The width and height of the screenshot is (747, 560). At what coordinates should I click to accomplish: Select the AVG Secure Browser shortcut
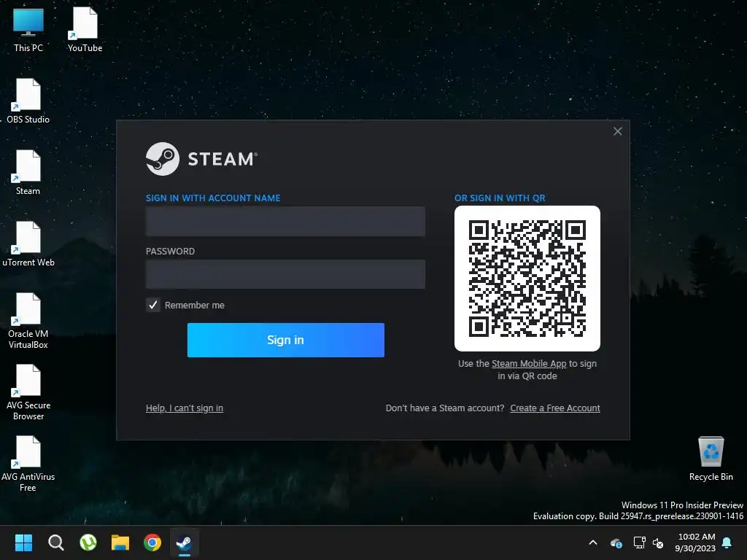pos(28,392)
